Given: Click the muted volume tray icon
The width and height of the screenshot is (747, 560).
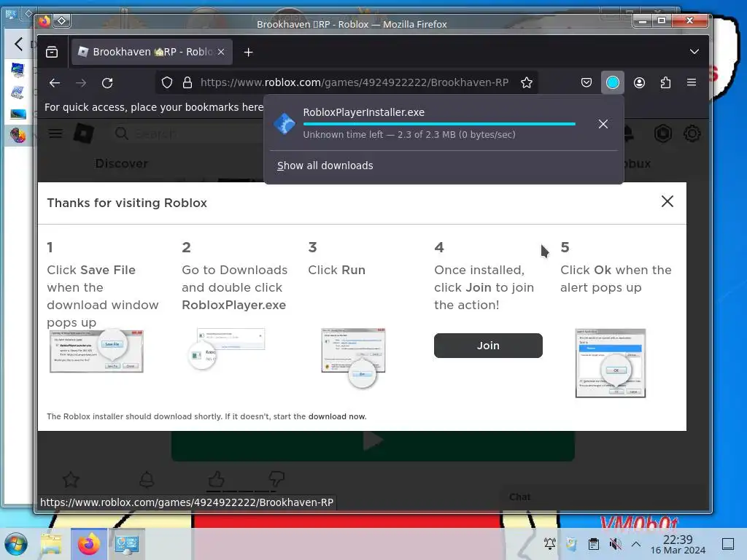Looking at the screenshot, I should tap(615, 544).
